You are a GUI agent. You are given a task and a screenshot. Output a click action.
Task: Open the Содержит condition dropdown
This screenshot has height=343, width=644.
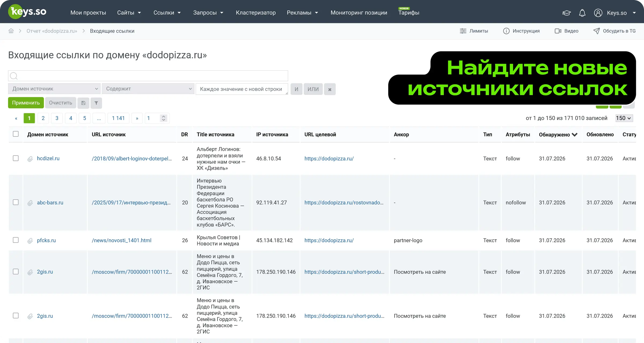click(x=148, y=89)
